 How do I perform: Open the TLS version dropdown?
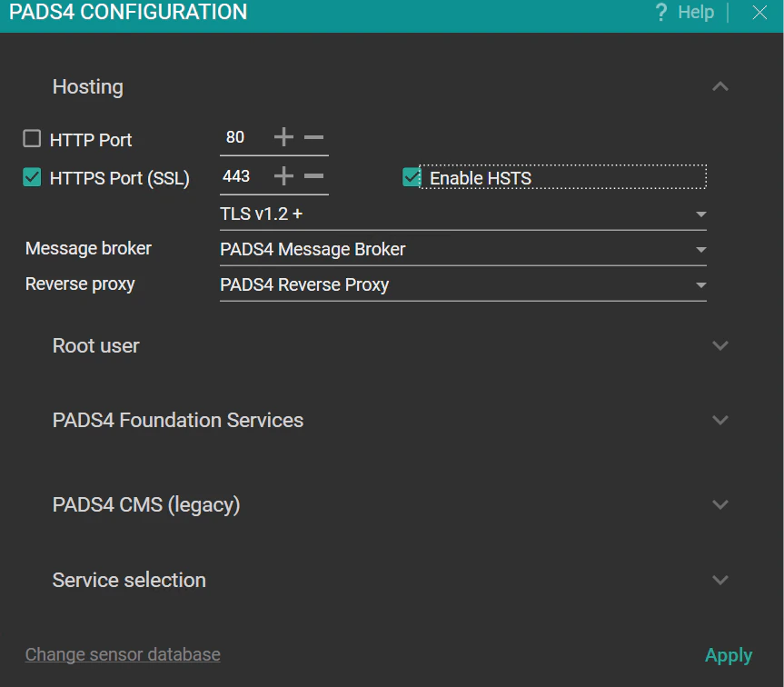click(700, 214)
